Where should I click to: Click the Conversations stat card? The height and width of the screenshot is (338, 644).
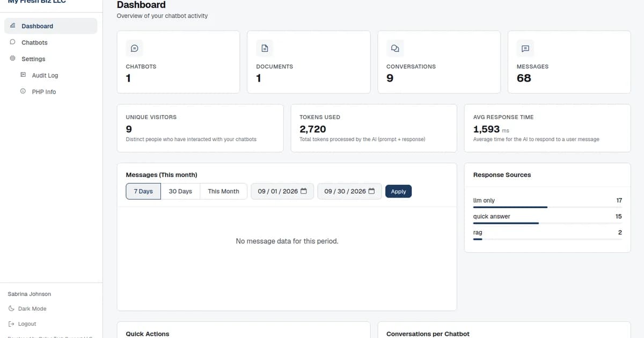point(439,62)
